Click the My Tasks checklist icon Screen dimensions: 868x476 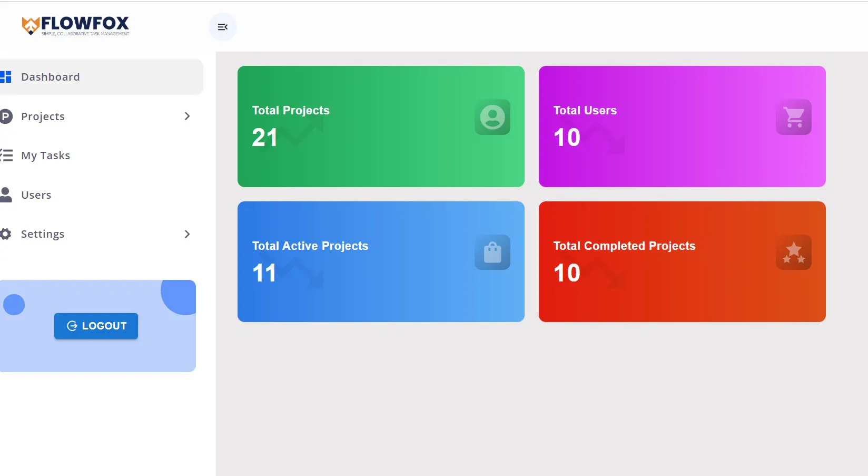tap(6, 156)
